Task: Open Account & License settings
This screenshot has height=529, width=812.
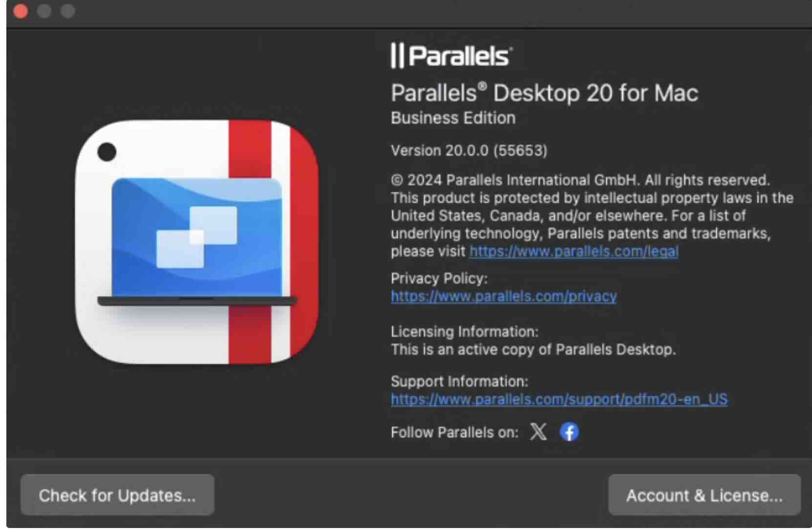Action: 704,495
